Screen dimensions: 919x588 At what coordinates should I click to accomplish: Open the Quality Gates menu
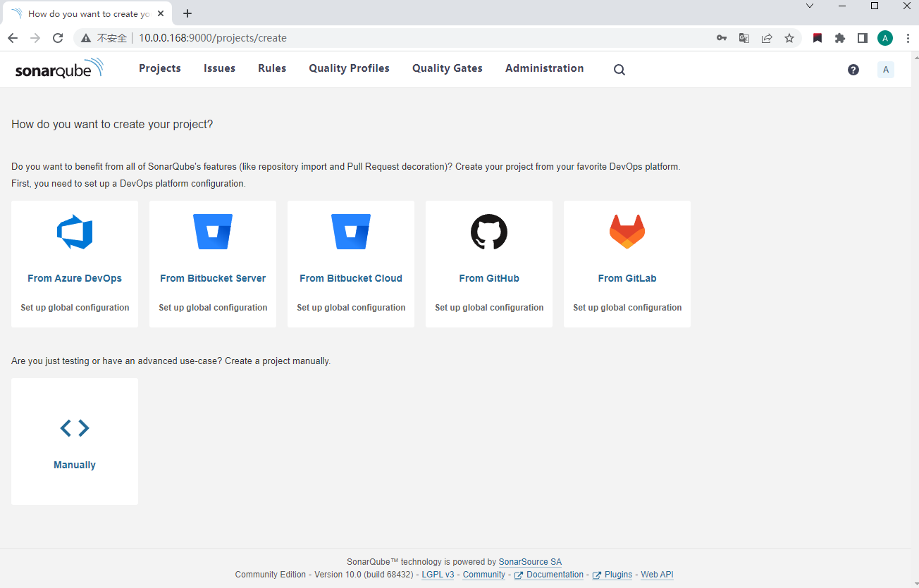[448, 68]
